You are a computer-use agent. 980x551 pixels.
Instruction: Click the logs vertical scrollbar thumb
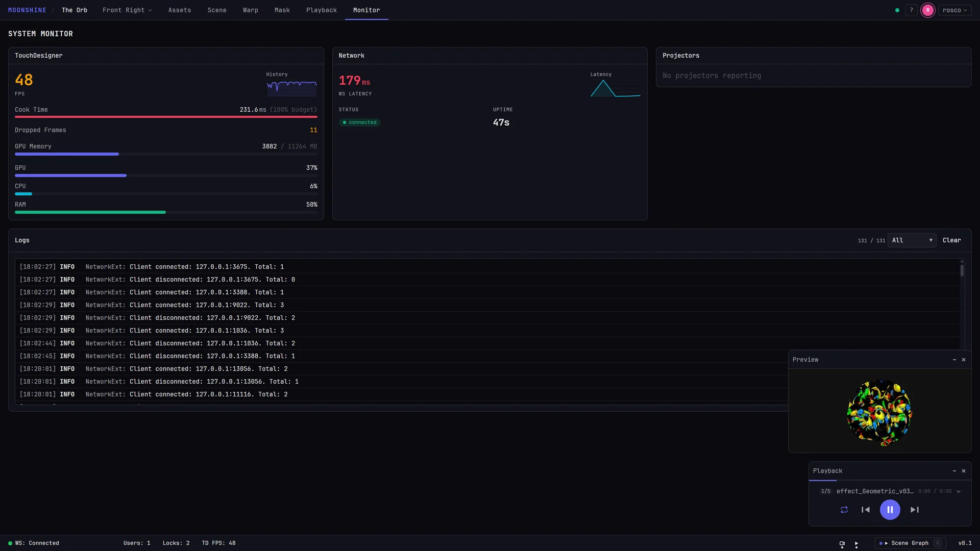tap(962, 270)
